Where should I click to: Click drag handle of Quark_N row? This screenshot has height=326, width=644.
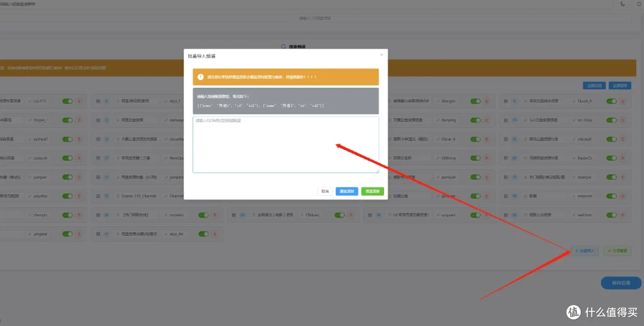tap(506, 101)
